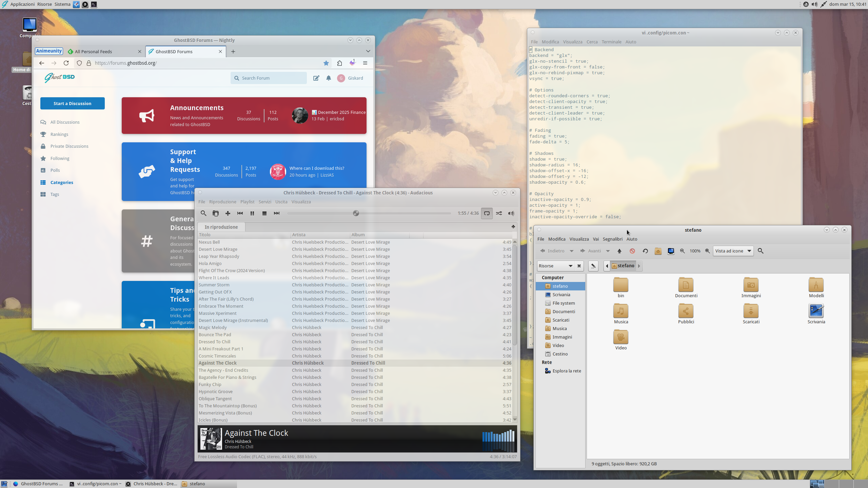Open the Caja search magnifier

click(x=761, y=251)
